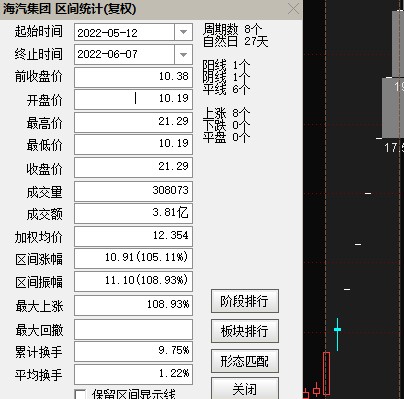Click the 成交量 field showing 308073

point(133,191)
